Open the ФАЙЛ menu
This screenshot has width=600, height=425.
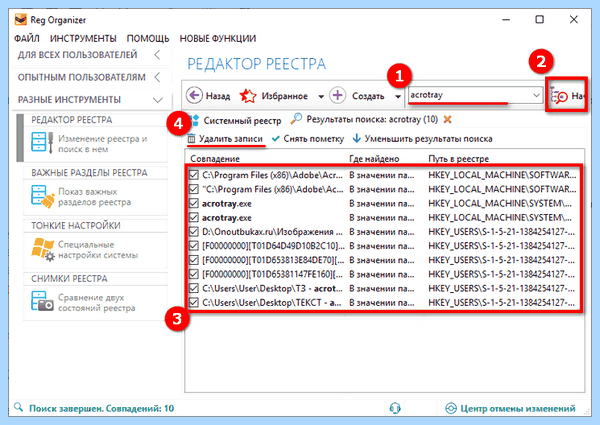click(27, 39)
